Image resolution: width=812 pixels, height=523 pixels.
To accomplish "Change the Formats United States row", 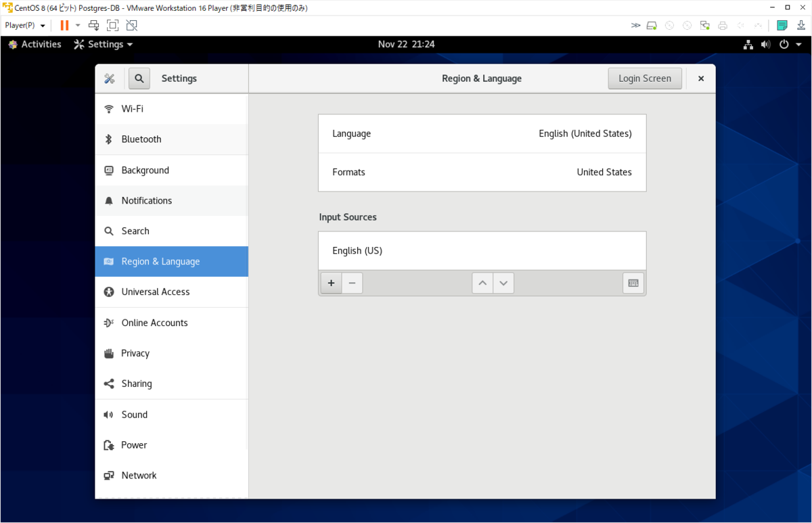I will [482, 173].
